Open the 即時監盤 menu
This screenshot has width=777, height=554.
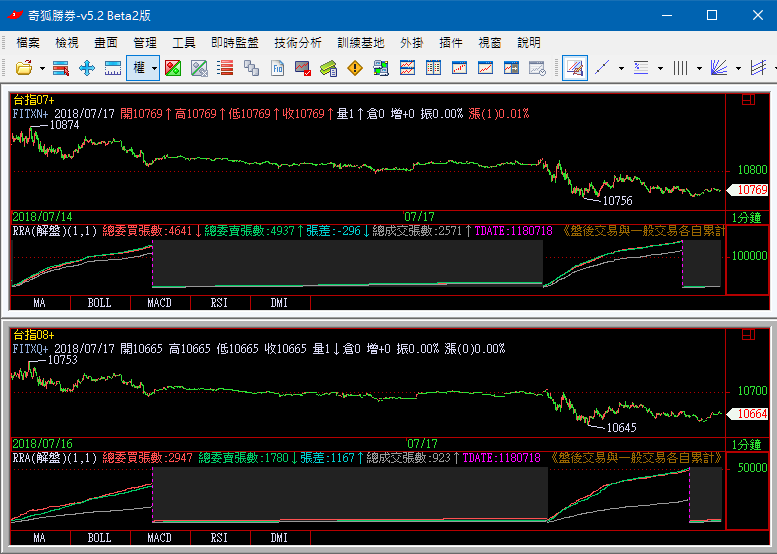coord(235,43)
